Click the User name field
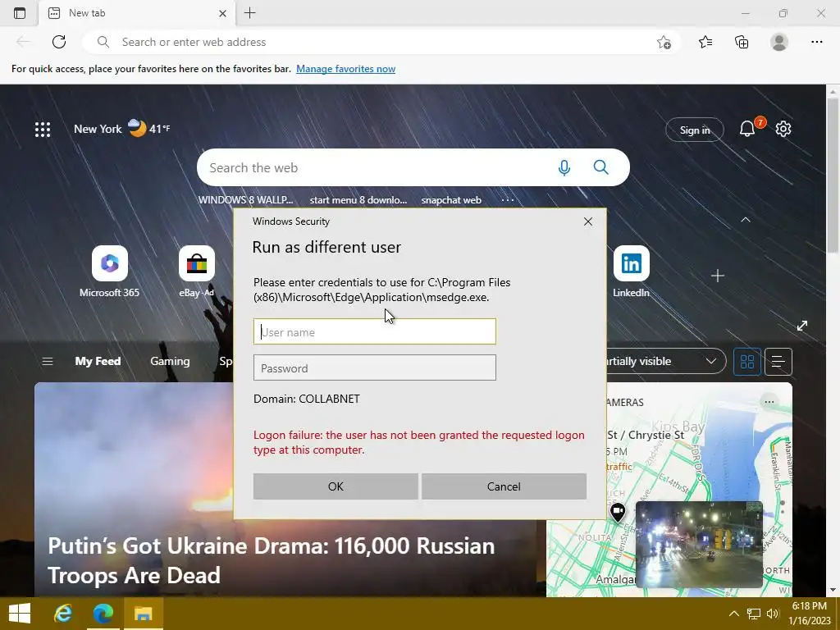The width and height of the screenshot is (840, 630). point(374,331)
